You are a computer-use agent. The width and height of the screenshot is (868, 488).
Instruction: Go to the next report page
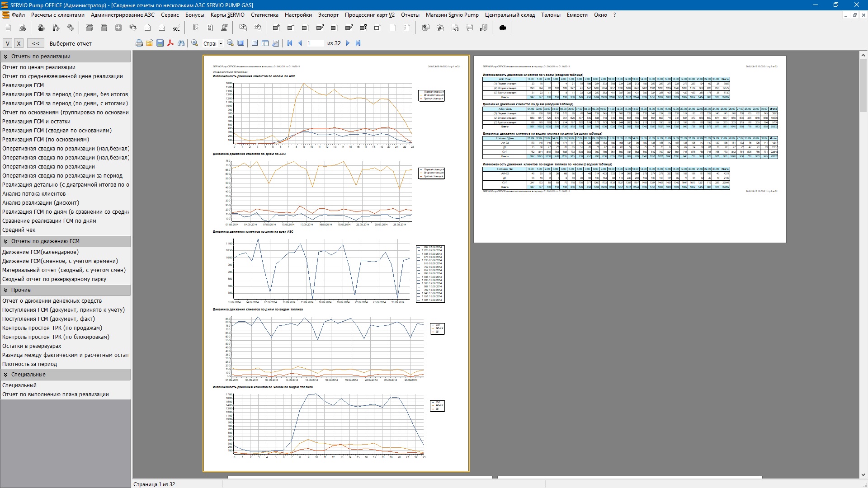pos(348,43)
